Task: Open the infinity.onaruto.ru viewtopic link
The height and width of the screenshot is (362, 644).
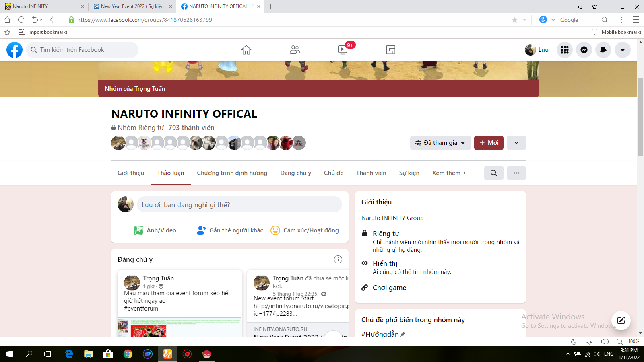Action: coord(301,310)
